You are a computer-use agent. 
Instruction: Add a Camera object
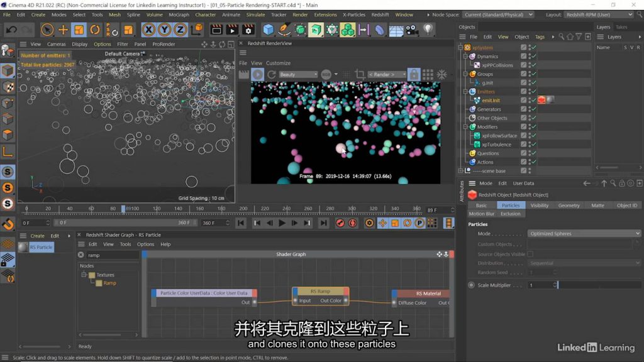pyautogui.click(x=412, y=30)
